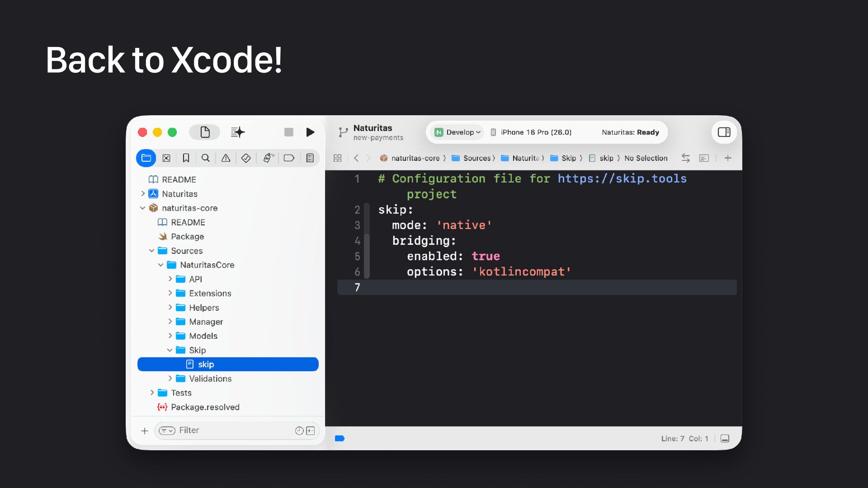The width and height of the screenshot is (868, 488).
Task: Click the coding assistant sparkle icon
Action: coord(238,132)
